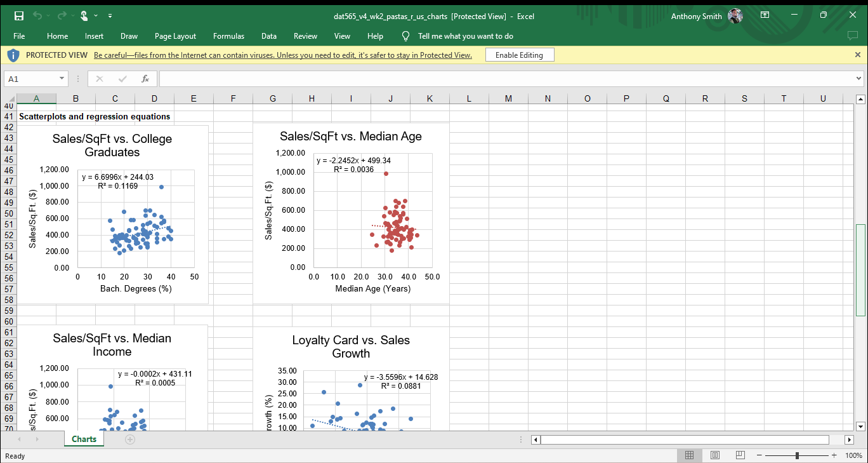The width and height of the screenshot is (868, 463).
Task: Select the Charts sheet tab
Action: pos(84,439)
